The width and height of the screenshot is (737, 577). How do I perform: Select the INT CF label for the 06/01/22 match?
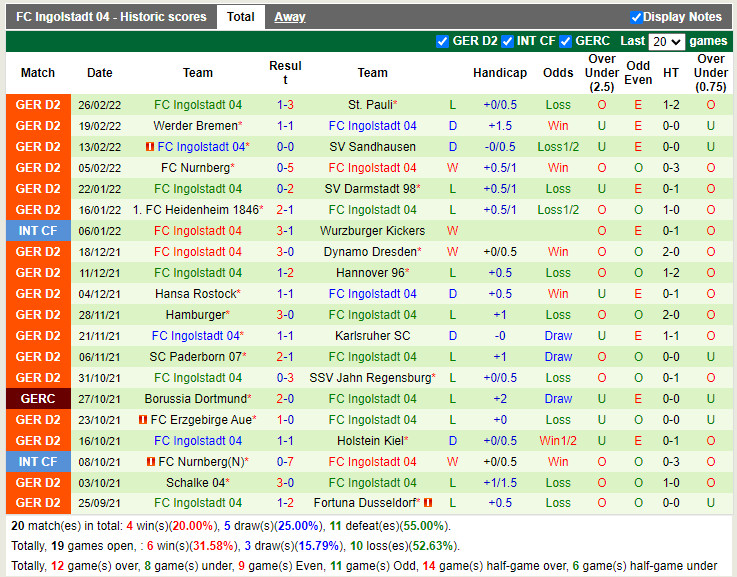tap(38, 231)
